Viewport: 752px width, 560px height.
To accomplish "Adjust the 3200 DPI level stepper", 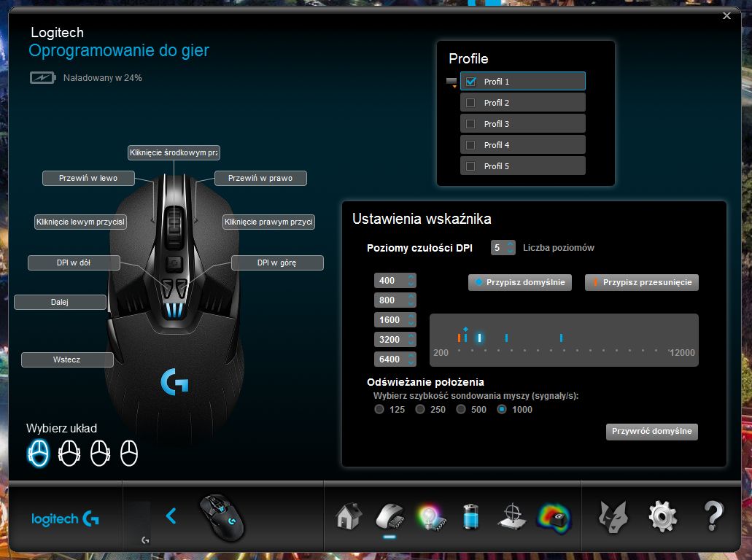I will 411,340.
